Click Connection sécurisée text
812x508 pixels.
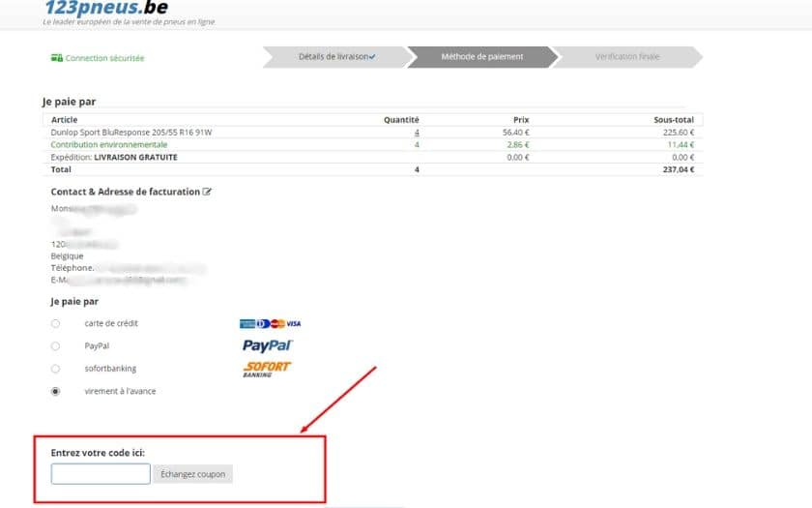[104, 58]
